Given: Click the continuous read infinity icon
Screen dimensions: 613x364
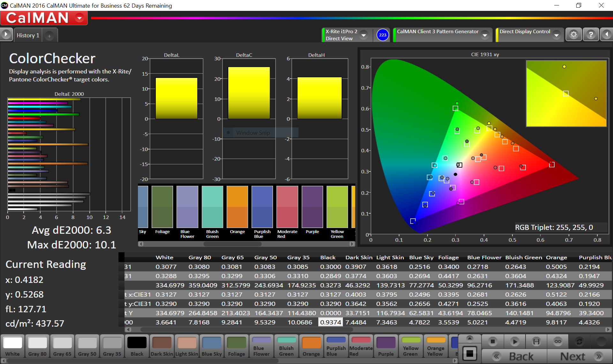Looking at the screenshot, I should point(558,342).
